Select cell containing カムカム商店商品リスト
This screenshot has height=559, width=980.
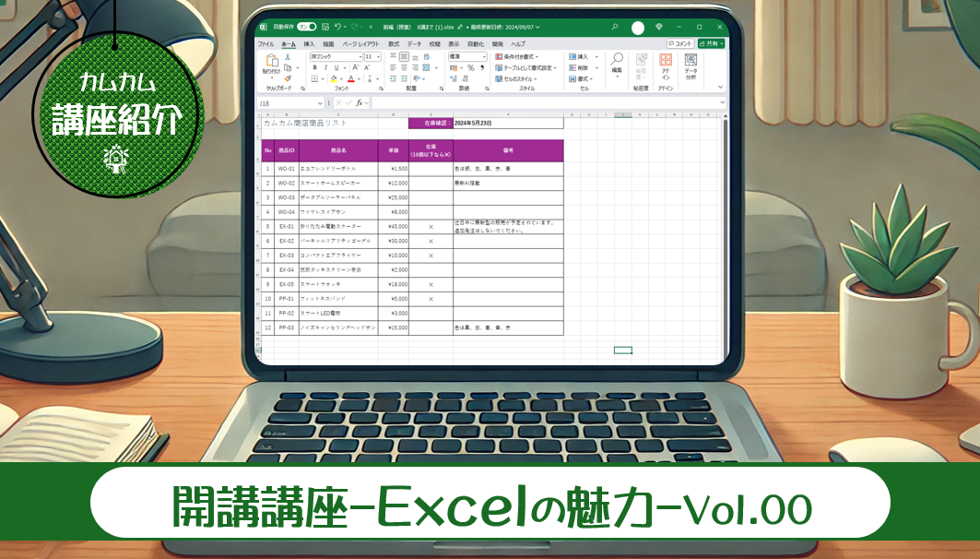tap(304, 124)
